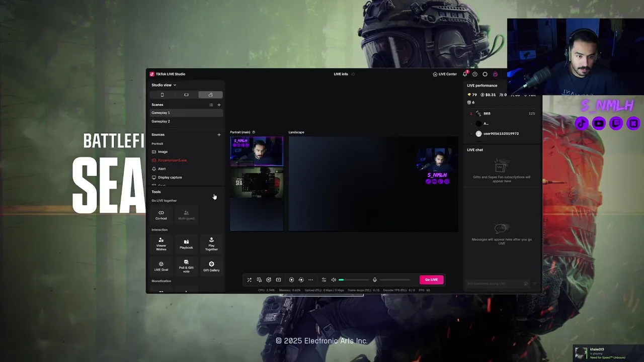Open the settings gear icon

[485, 74]
